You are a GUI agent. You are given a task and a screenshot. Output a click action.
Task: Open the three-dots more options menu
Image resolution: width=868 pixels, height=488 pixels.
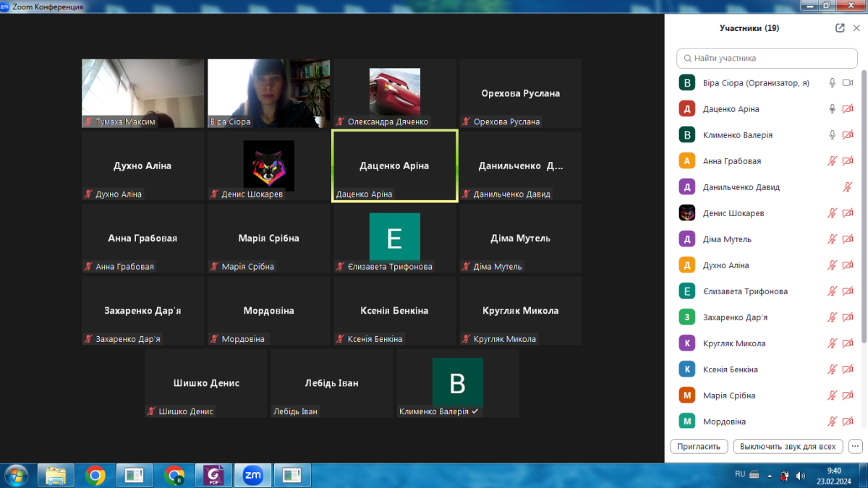coord(856,446)
